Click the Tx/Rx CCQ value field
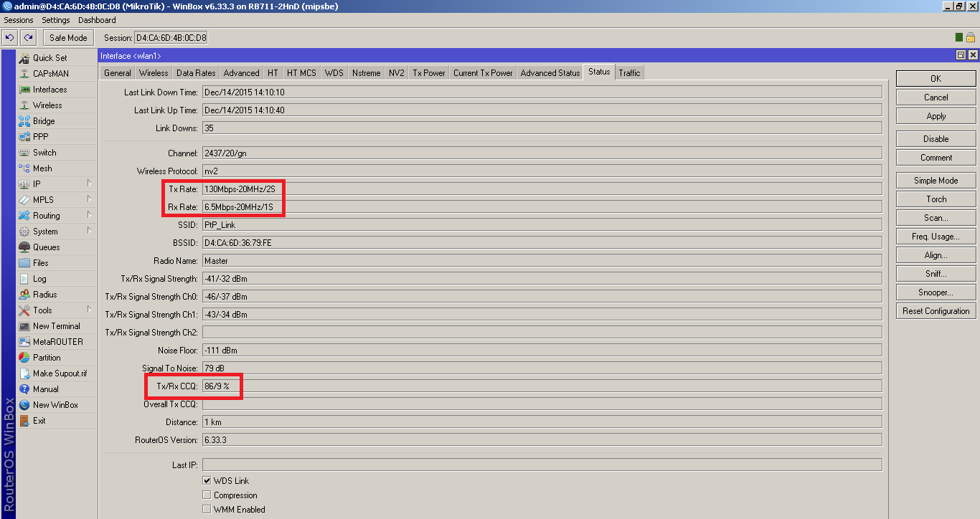 tap(542, 386)
